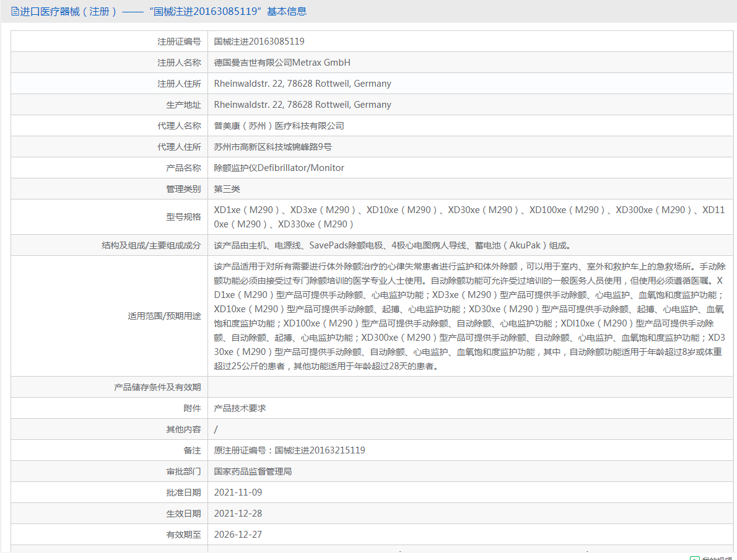Click the 第三类 management category value
This screenshot has width=737, height=560.
point(227,189)
